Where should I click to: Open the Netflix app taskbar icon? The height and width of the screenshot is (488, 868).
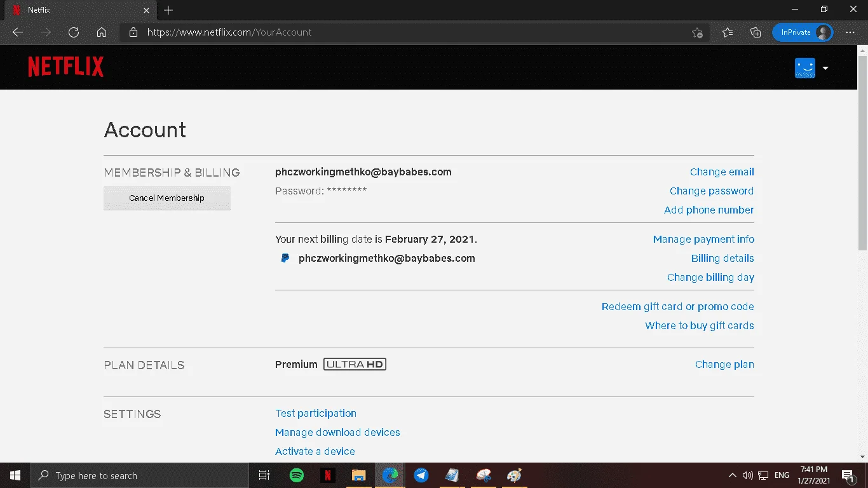[327, 475]
